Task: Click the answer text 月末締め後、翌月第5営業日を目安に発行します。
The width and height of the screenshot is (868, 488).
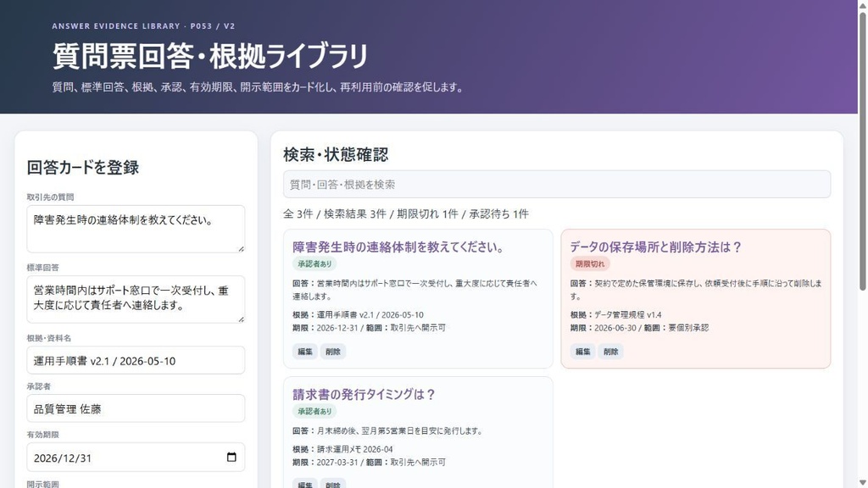Action: point(400,430)
